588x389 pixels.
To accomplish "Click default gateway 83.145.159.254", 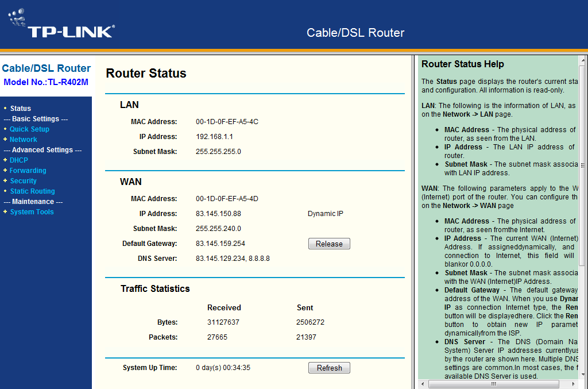I will click(220, 244).
